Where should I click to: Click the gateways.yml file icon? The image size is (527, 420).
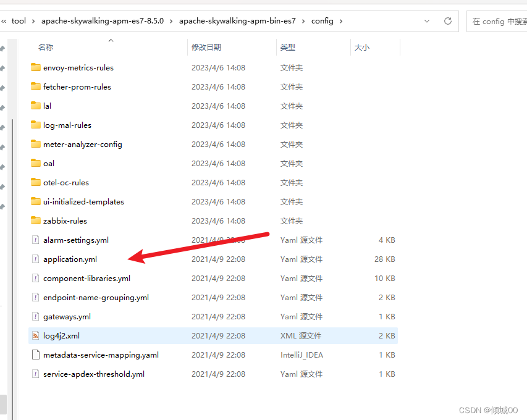[36, 316]
